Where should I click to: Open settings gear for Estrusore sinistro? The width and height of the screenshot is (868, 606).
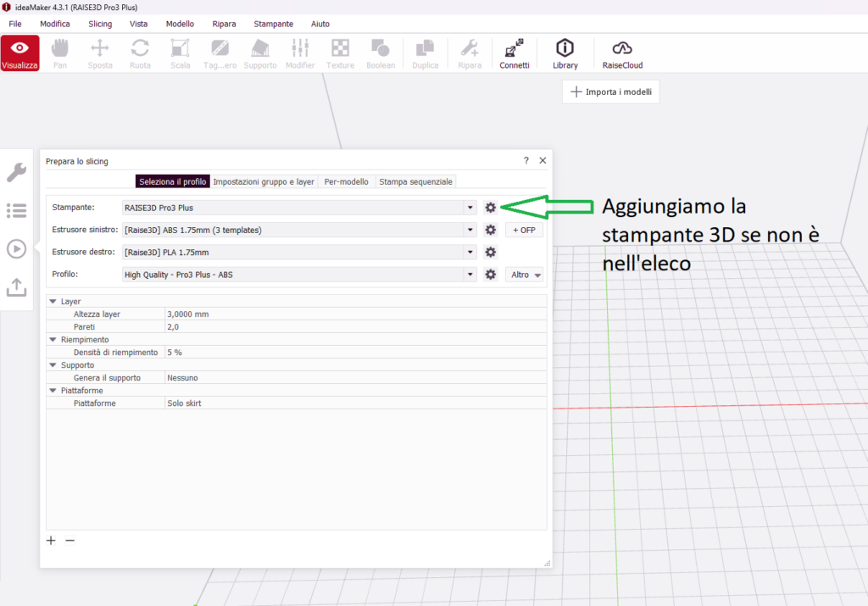point(491,230)
